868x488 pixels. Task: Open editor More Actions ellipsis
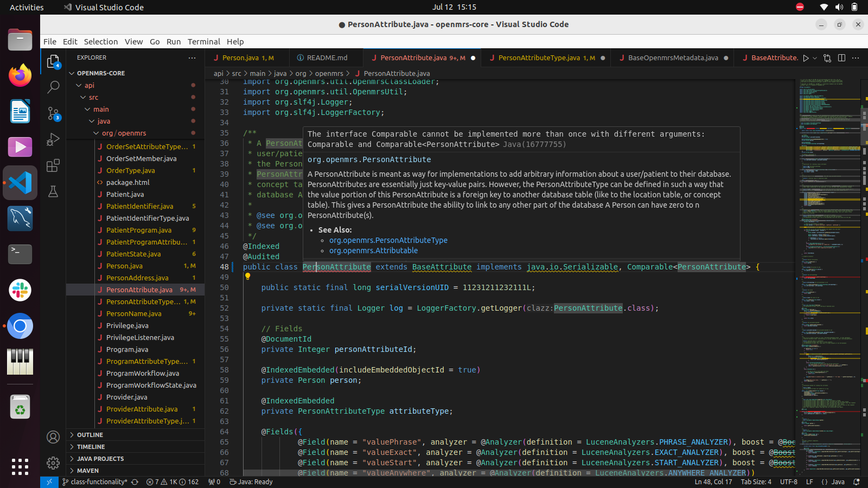pos(856,57)
